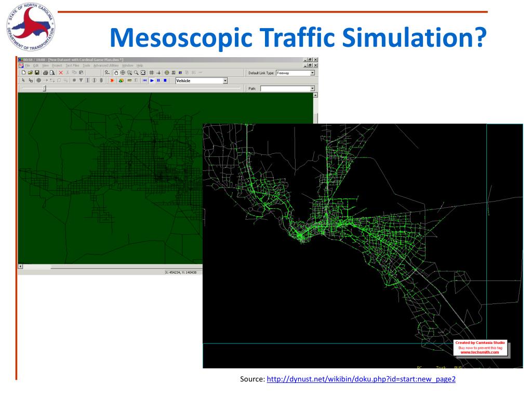
Task: Open the Tools menu
Action: [87, 65]
